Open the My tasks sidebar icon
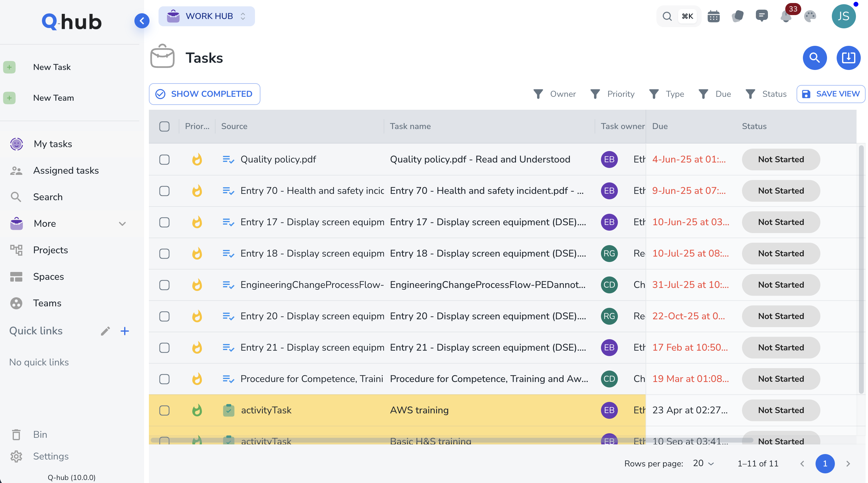This screenshot has width=868, height=483. (x=16, y=144)
